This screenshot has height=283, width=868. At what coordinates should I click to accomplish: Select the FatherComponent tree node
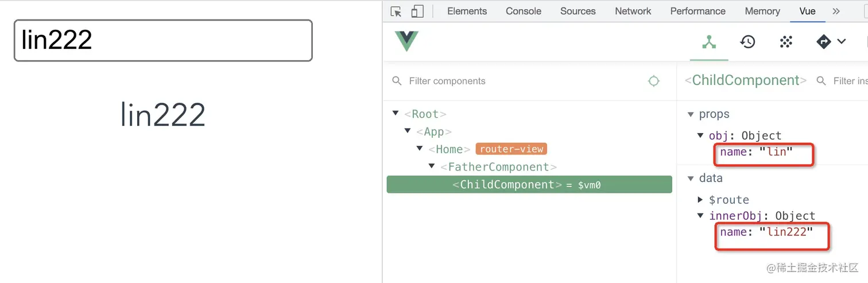point(498,167)
